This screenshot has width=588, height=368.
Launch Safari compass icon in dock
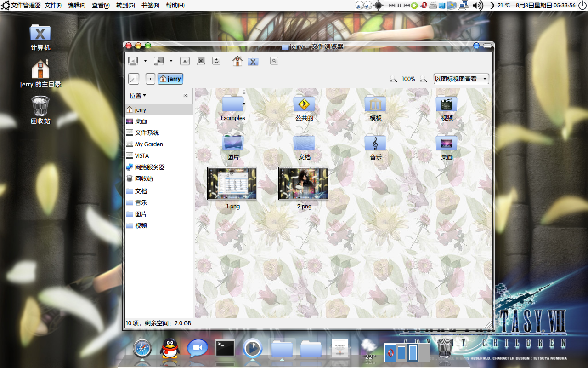pos(142,349)
